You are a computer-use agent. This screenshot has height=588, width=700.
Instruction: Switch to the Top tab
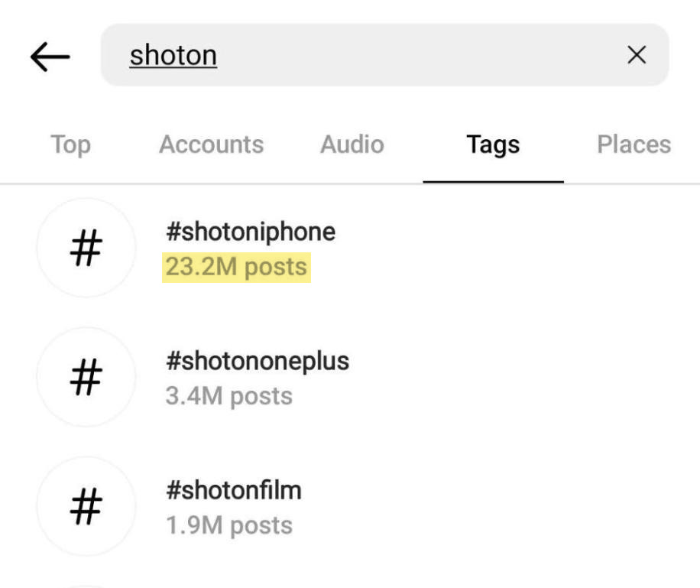[x=70, y=144]
